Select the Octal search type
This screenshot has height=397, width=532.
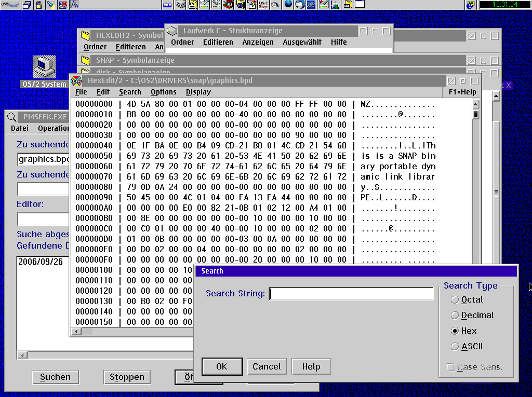467,300
